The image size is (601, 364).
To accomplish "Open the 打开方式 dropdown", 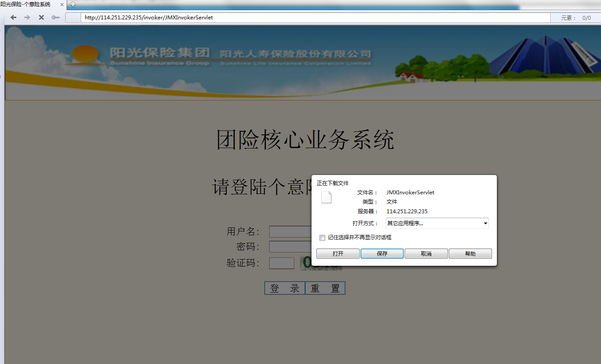I will point(437,223).
